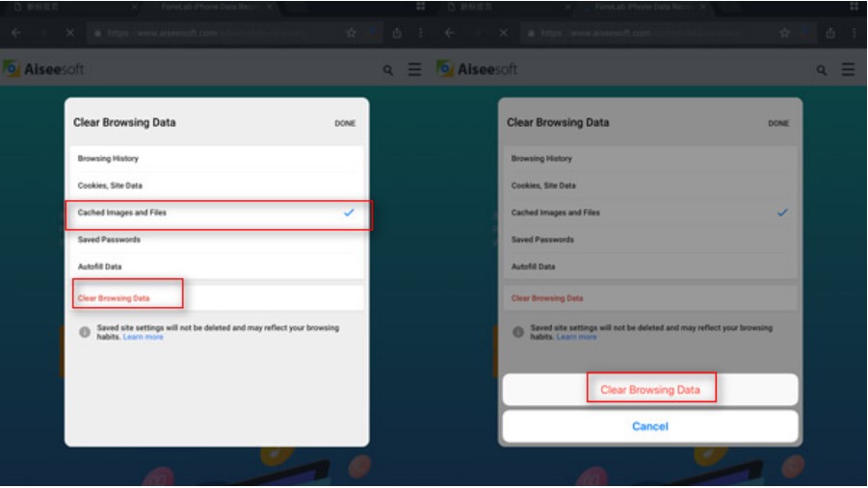The image size is (868, 488).
Task: Open the share icon in the right browser
Action: pos(829,33)
